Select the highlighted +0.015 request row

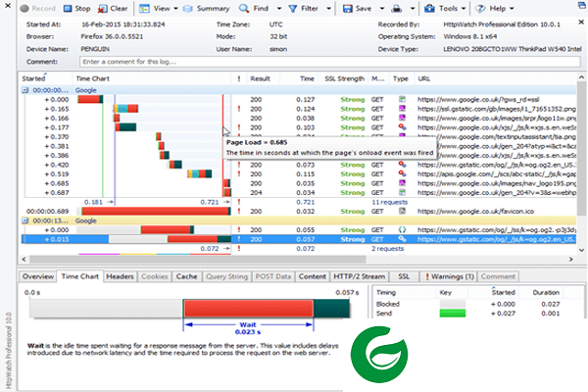pyautogui.click(x=299, y=239)
